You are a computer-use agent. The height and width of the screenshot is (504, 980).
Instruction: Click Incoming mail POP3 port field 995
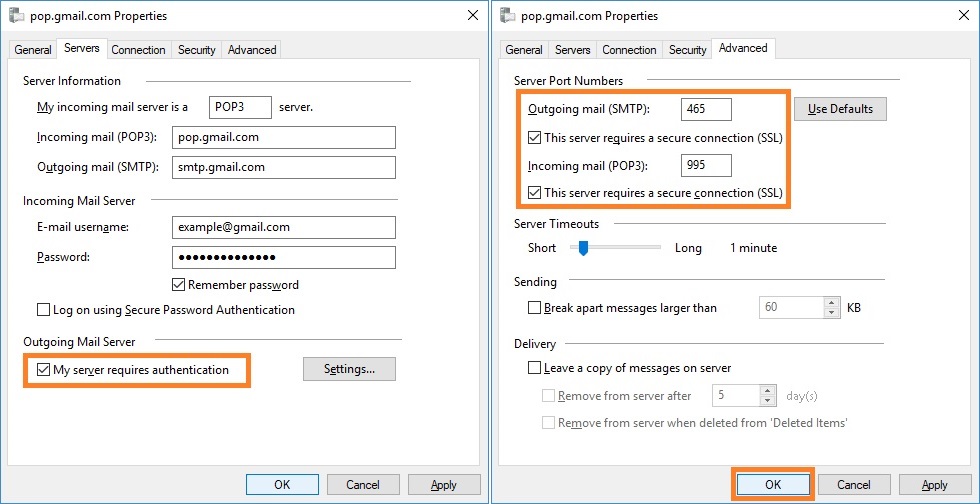(x=706, y=166)
